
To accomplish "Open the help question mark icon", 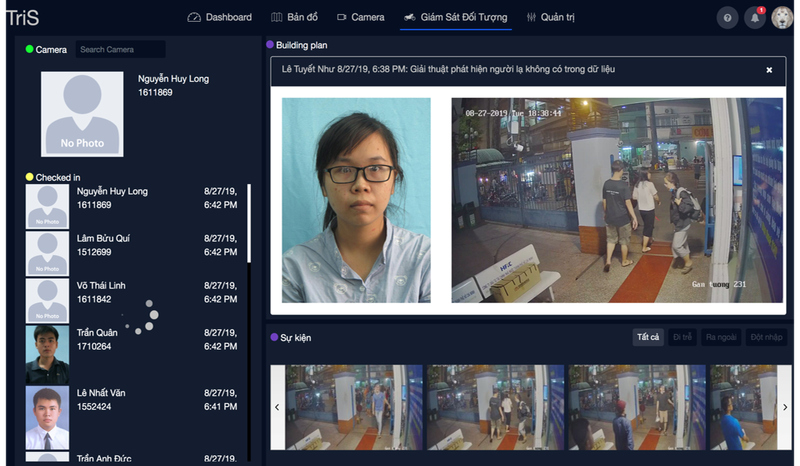I will click(x=727, y=18).
